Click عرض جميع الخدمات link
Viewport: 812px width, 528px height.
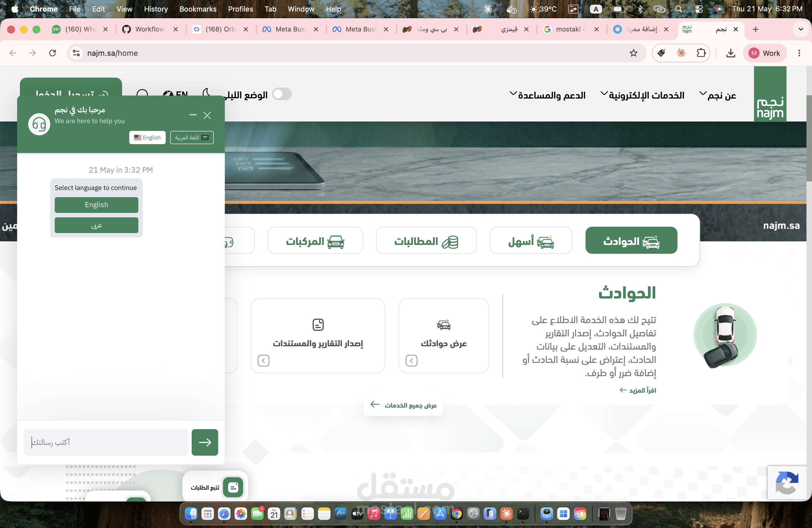(x=403, y=405)
